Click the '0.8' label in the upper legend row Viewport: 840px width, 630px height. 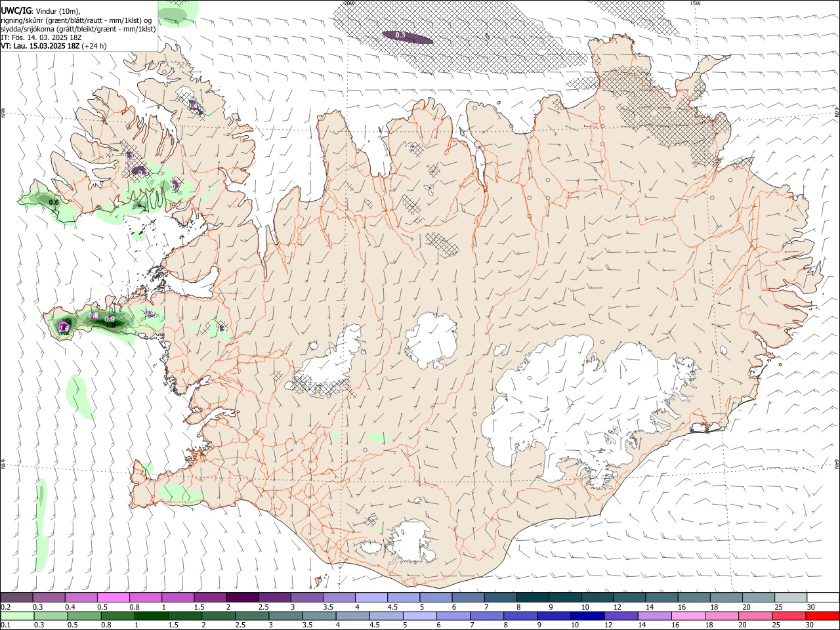pyautogui.click(x=135, y=607)
